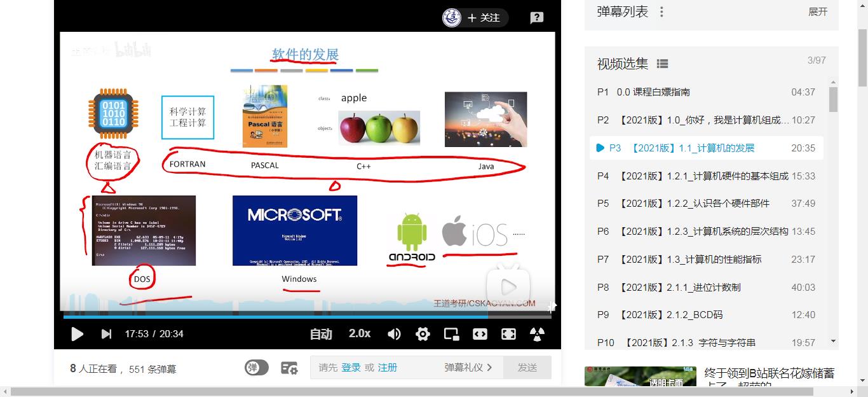Enter fullscreen mode
Screen dimensions: 868x397
508,334
